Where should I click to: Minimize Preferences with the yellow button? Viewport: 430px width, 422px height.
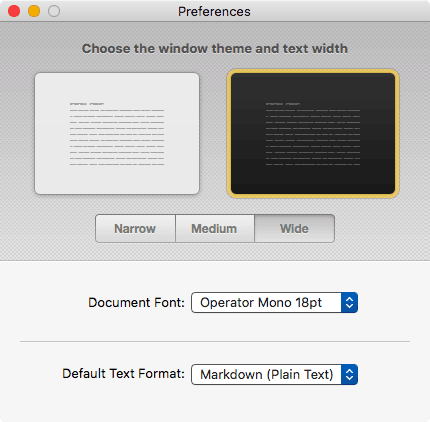point(34,11)
